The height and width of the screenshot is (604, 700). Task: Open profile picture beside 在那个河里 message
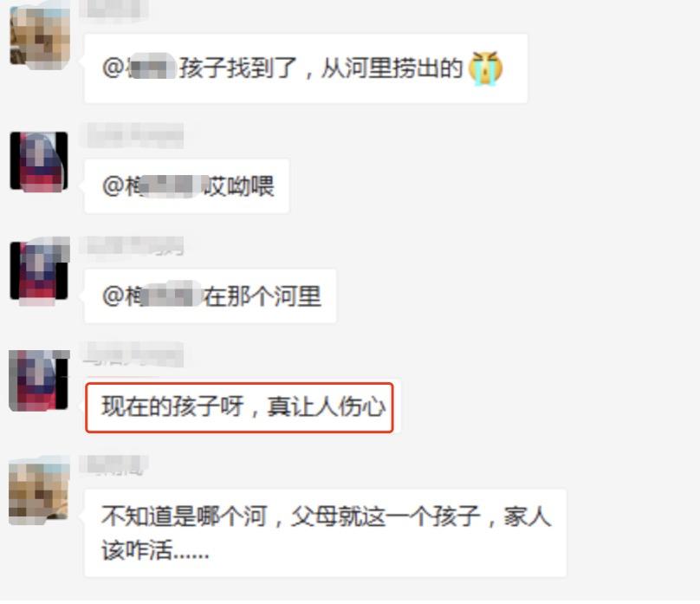point(39,270)
